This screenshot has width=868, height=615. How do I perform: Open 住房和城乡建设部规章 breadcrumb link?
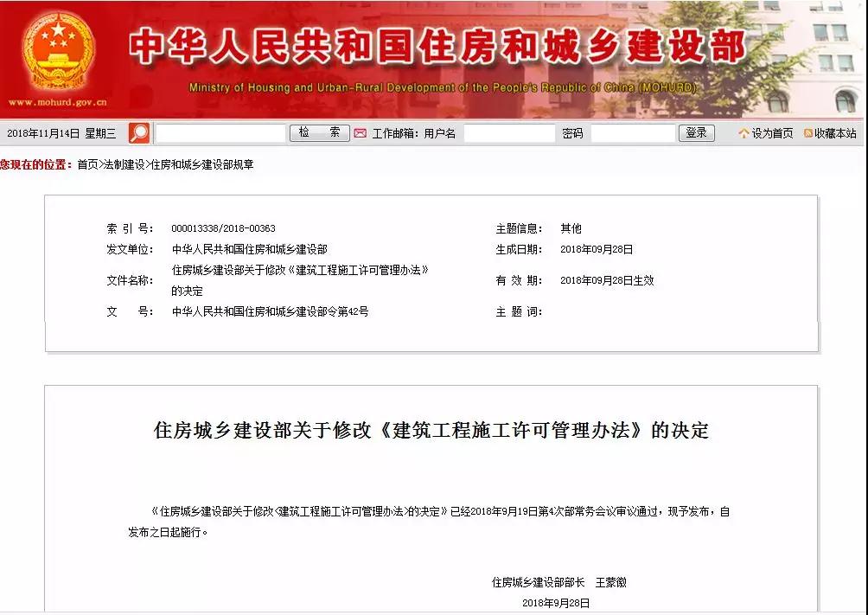[202, 164]
